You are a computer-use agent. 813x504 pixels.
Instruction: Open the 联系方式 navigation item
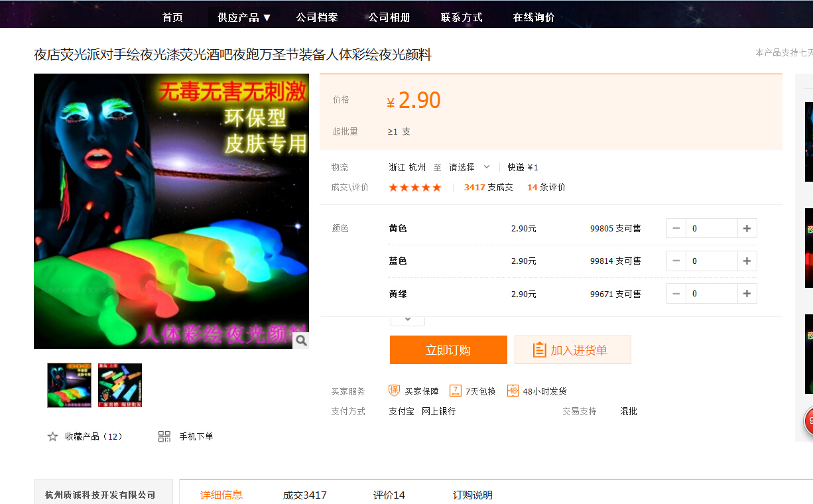click(462, 17)
